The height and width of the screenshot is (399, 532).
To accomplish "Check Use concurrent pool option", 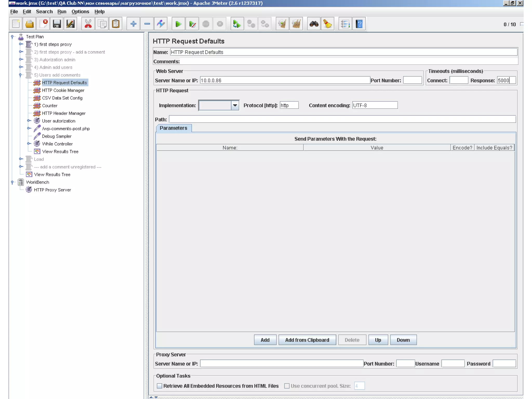I will 287,386.
